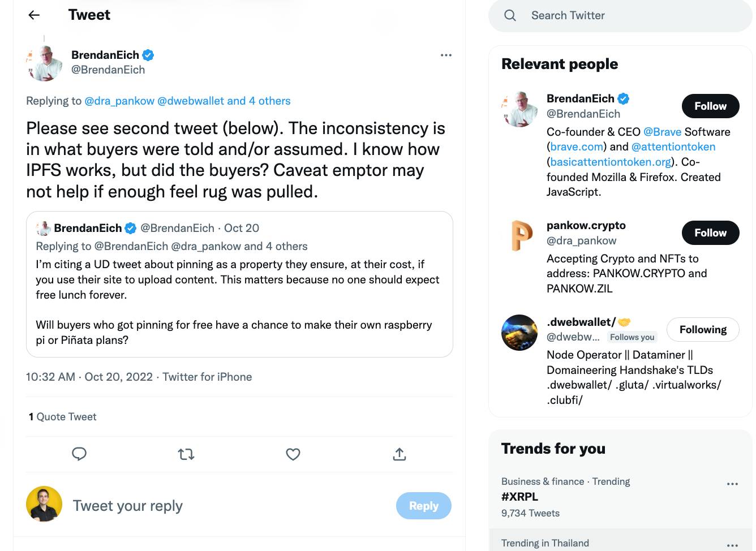Visit the brave.com link in BrendanEich's bio
The width and height of the screenshot is (756, 551).
pos(577,147)
